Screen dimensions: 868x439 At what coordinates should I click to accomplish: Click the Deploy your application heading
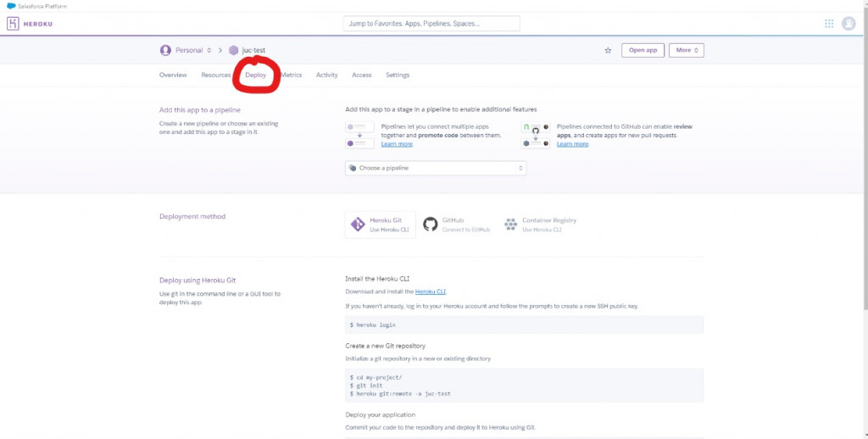tap(381, 414)
